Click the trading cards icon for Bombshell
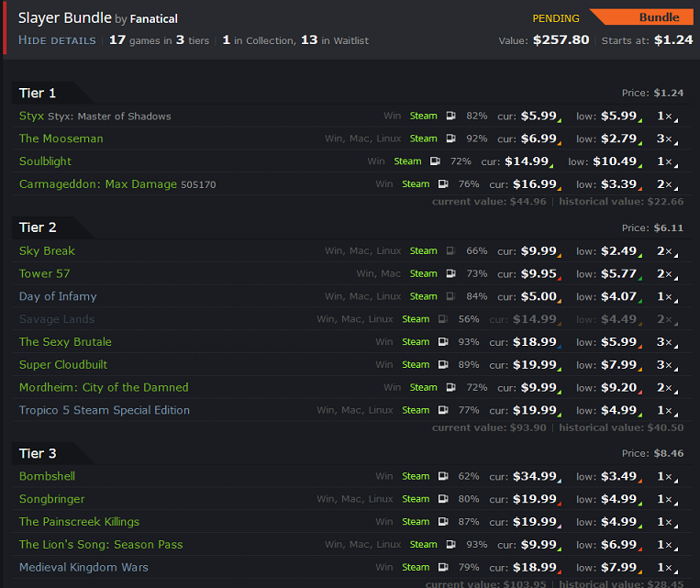Image resolution: width=700 pixels, height=588 pixels. (443, 476)
